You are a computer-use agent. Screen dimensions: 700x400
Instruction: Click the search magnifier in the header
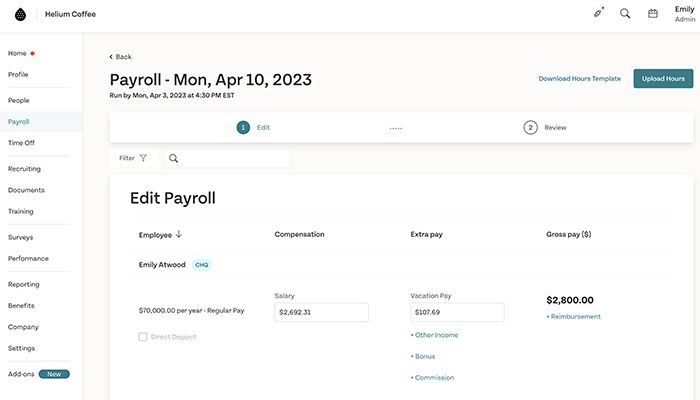pyautogui.click(x=625, y=14)
